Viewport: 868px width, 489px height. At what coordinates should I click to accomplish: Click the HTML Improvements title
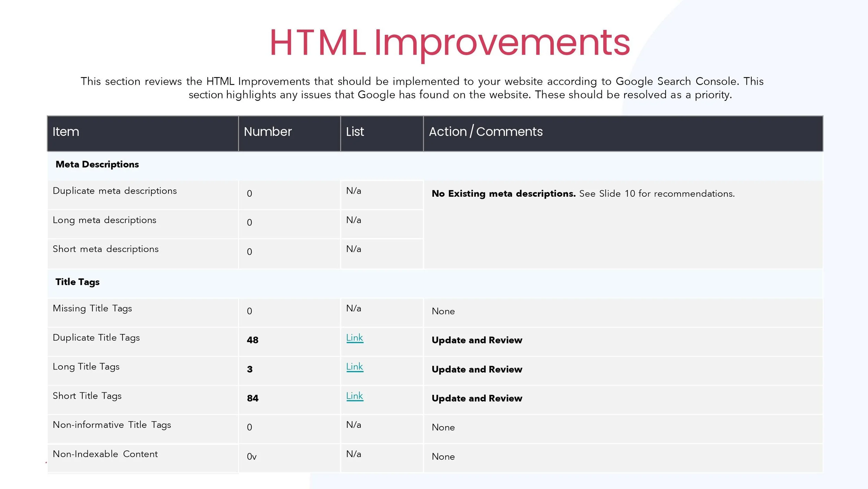coord(449,43)
